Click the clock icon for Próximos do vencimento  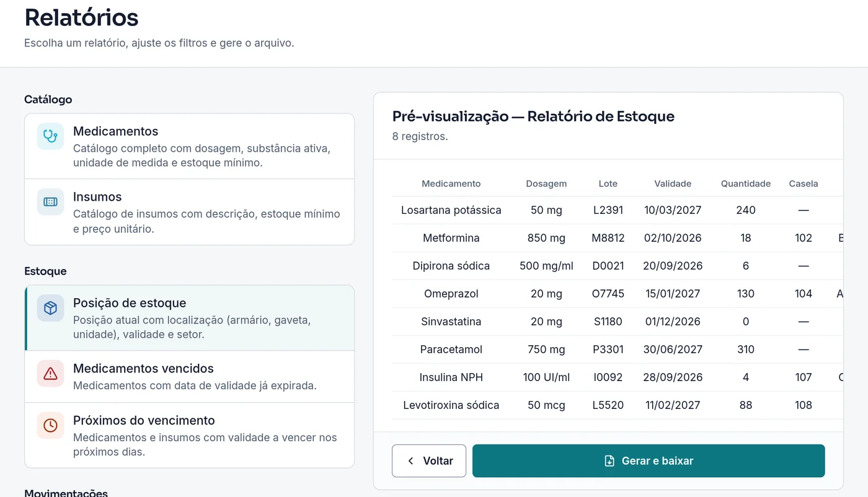coord(50,426)
